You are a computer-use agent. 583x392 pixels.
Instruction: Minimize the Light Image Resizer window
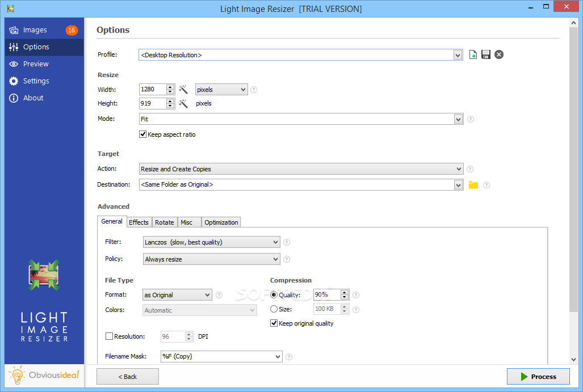pyautogui.click(x=531, y=7)
